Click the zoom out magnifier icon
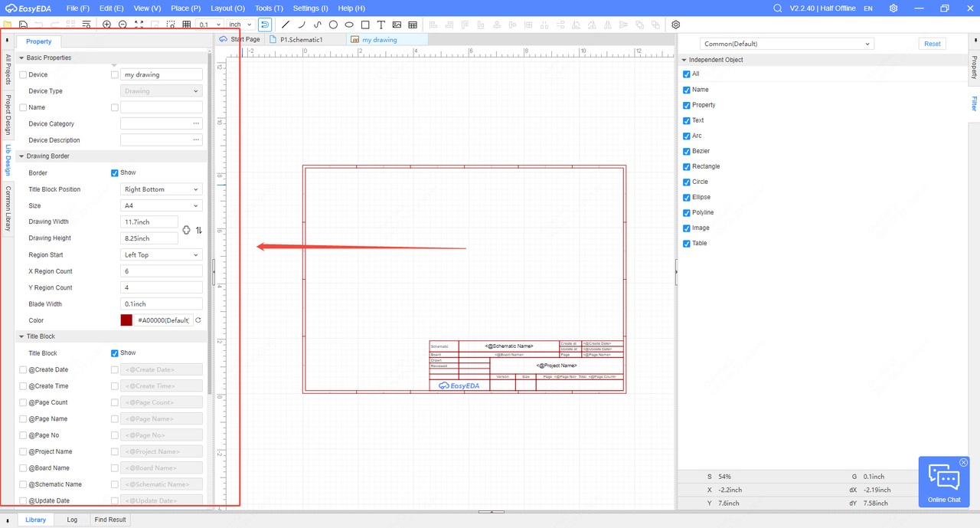The image size is (980, 528). (x=122, y=25)
